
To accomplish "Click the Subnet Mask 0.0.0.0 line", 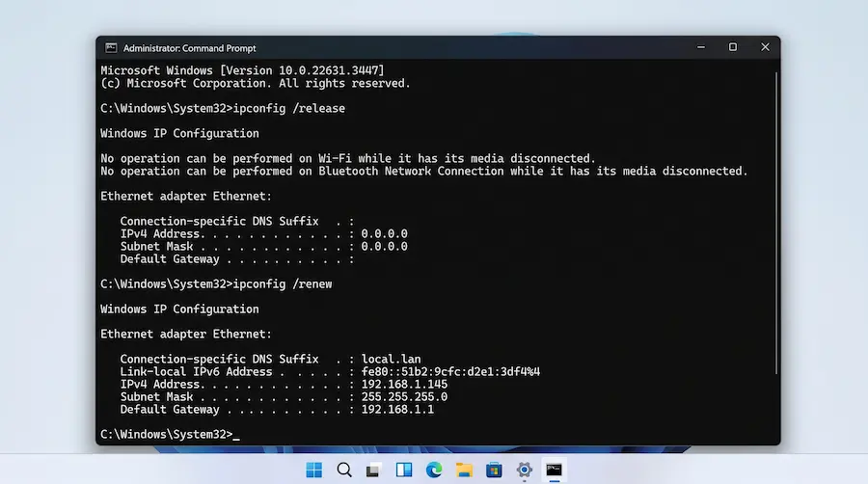I will click(263, 247).
